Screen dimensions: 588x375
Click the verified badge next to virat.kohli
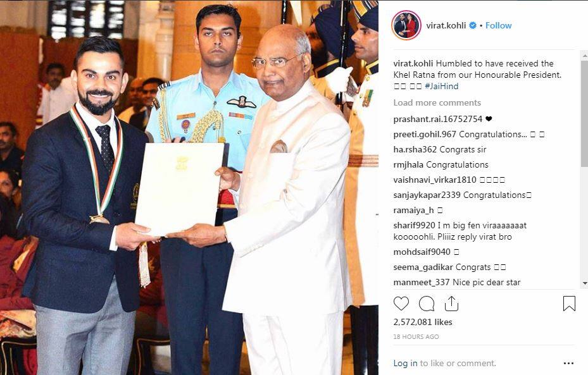tap(473, 25)
